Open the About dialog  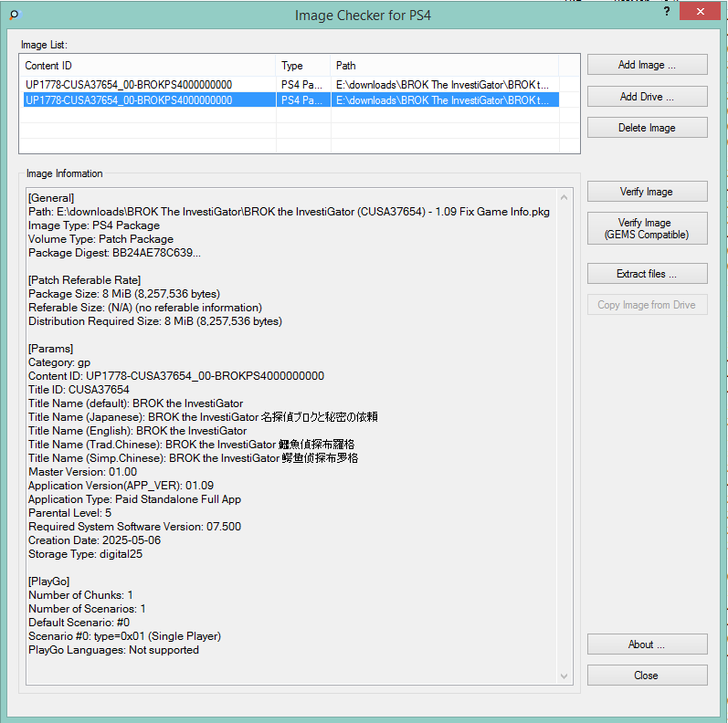[647, 644]
